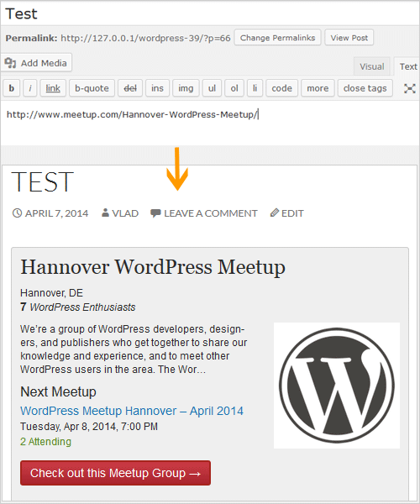Click the li quicktag button

pyautogui.click(x=255, y=88)
